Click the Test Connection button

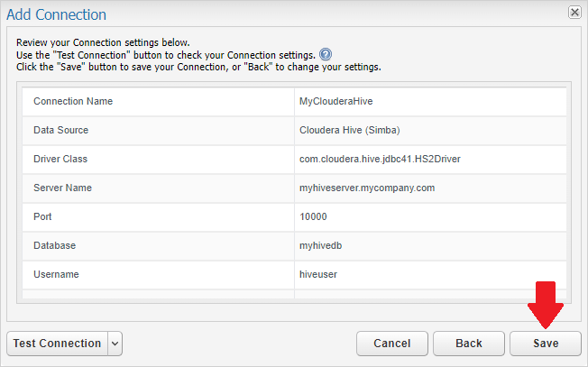point(58,344)
